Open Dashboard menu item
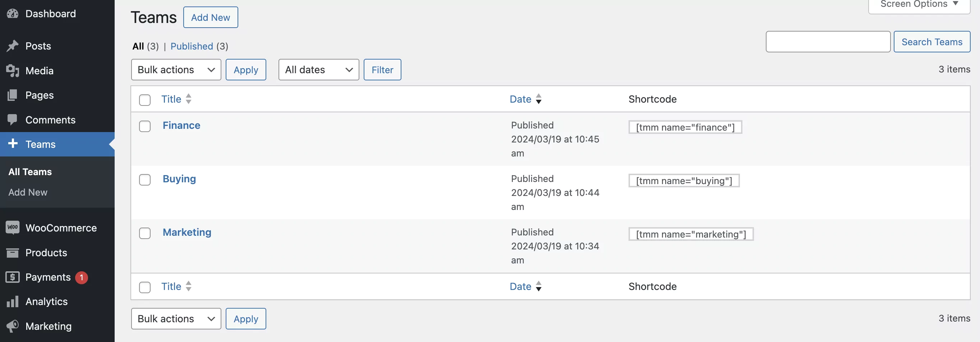 [57, 14]
